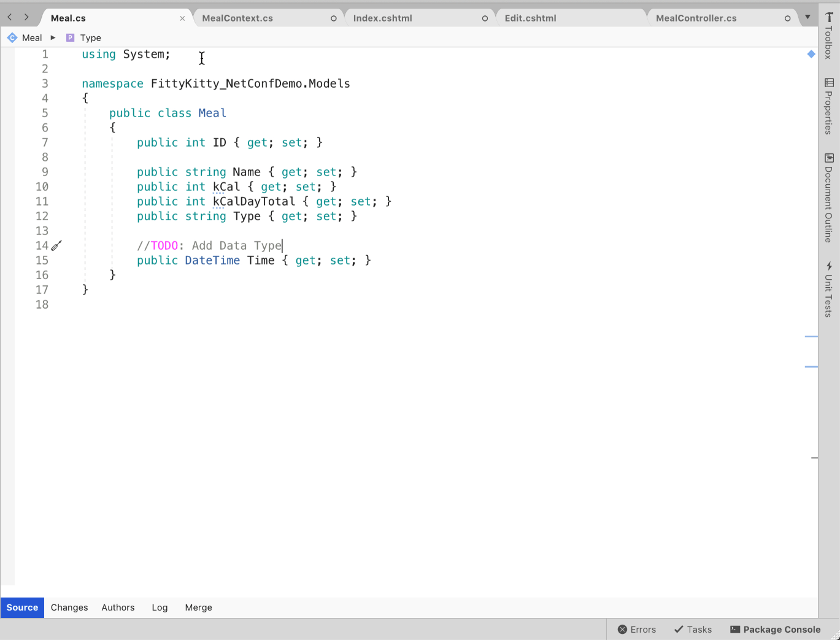Click the quick fix screwdriver icon on line 14
Viewport: 840px width, 640px height.
click(x=56, y=246)
